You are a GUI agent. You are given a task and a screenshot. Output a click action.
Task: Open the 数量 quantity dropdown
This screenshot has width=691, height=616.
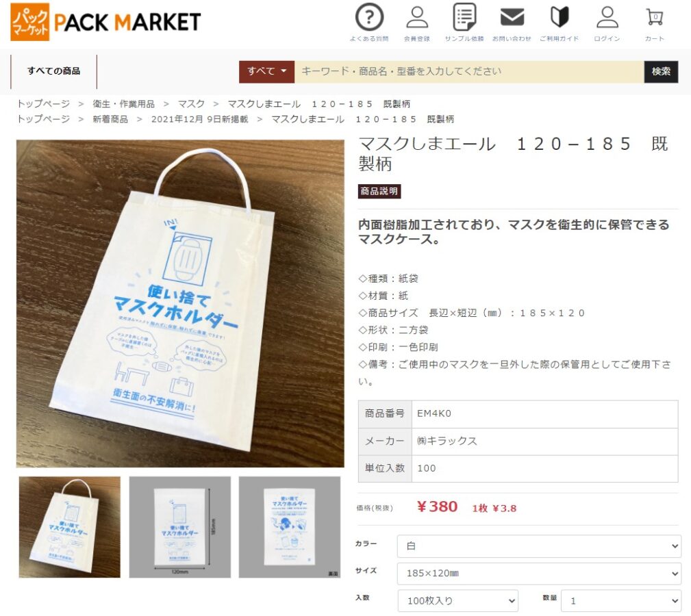[x=621, y=600]
